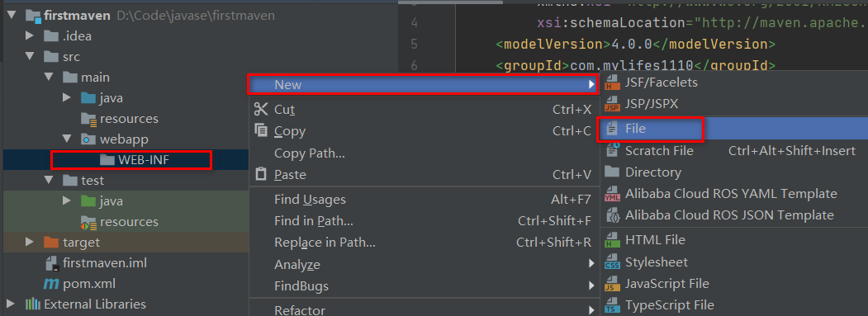868x316 pixels.
Task: Click the clipboard Paste icon
Action: [261, 174]
